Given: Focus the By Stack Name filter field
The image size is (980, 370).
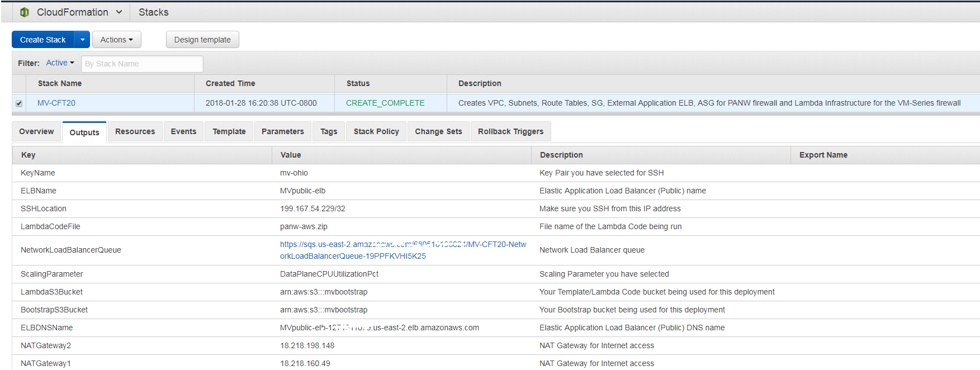Looking at the screenshot, I should [x=142, y=64].
